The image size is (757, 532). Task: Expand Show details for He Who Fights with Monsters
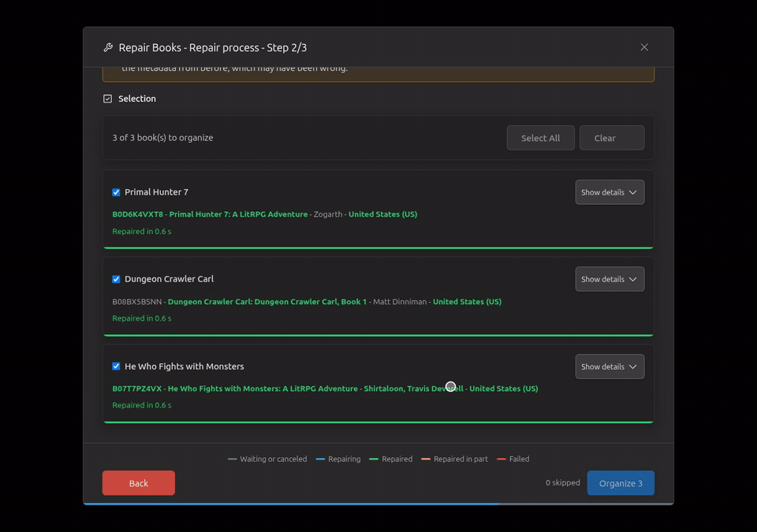(x=610, y=366)
